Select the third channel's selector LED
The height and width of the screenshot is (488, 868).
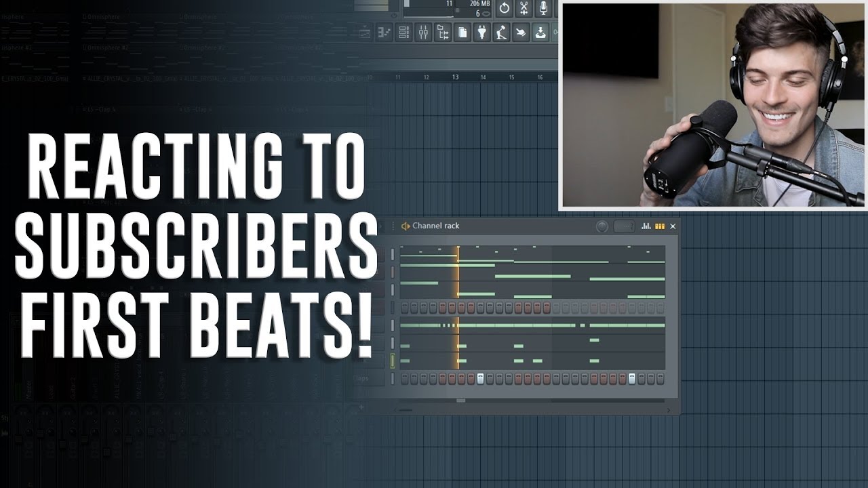393,289
